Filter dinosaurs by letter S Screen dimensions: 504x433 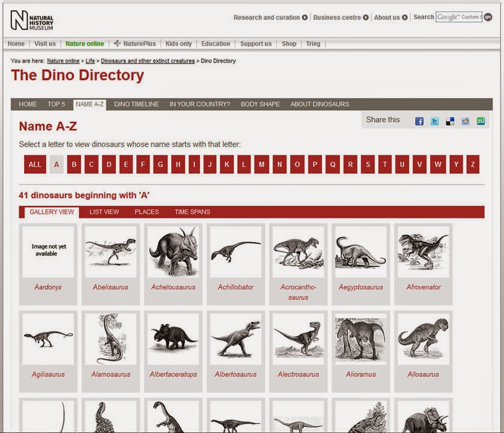click(368, 164)
